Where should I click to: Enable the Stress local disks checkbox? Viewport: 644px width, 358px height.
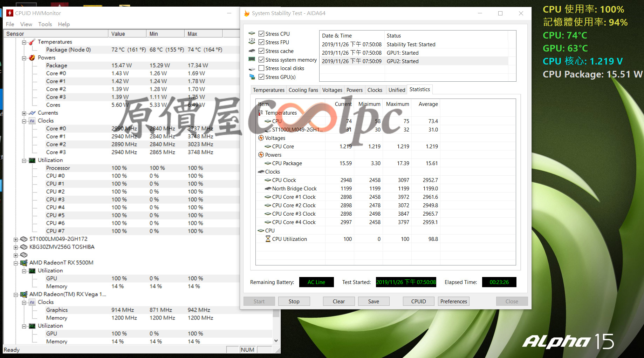point(261,68)
